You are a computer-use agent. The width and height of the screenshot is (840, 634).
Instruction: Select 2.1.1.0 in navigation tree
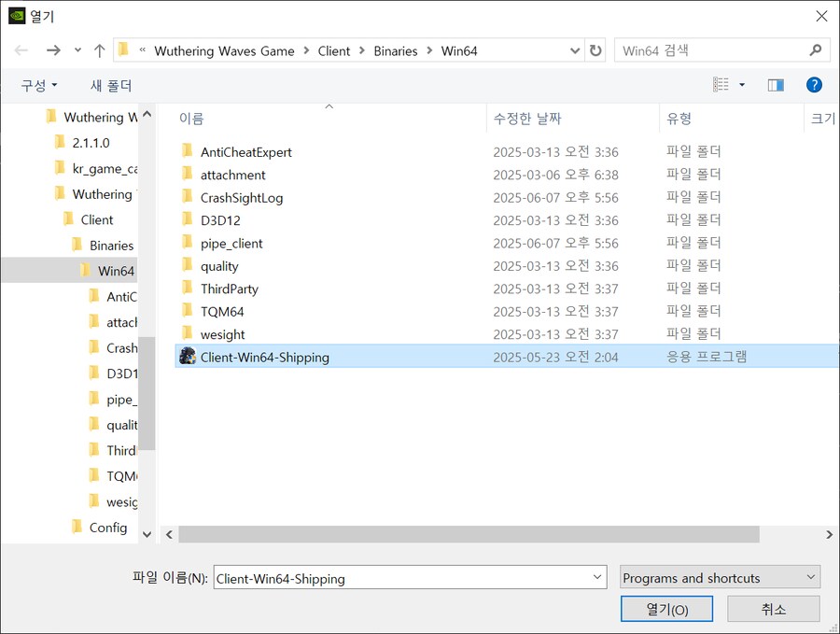point(91,143)
